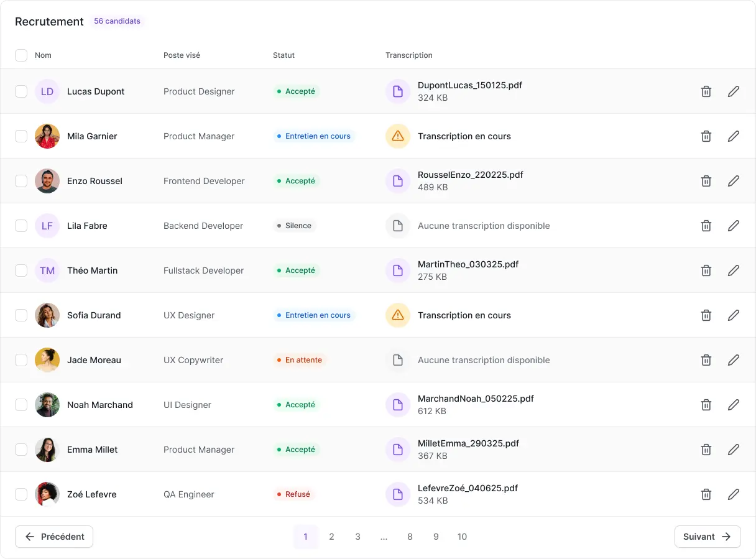The width and height of the screenshot is (756, 559).
Task: Click the Suivant button
Action: click(x=708, y=537)
